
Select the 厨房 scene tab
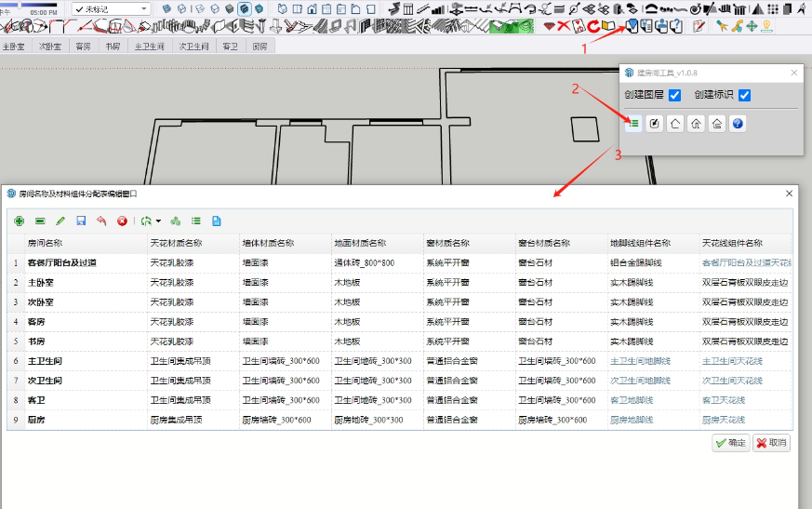click(260, 46)
